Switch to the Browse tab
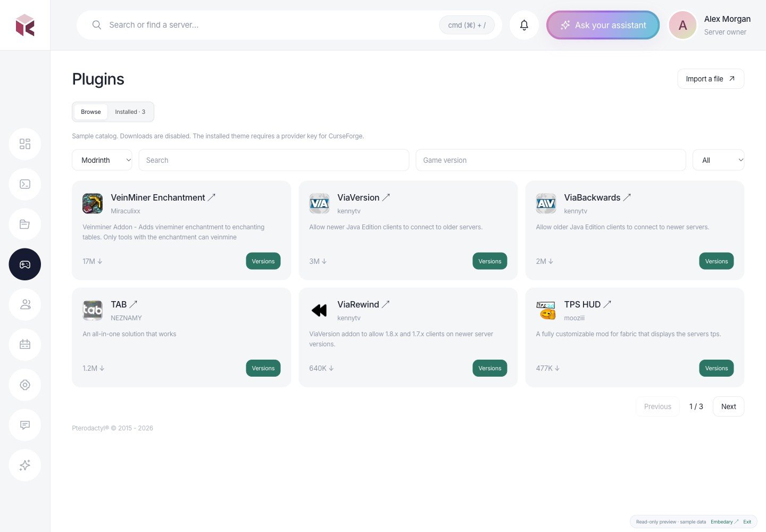 (x=91, y=112)
